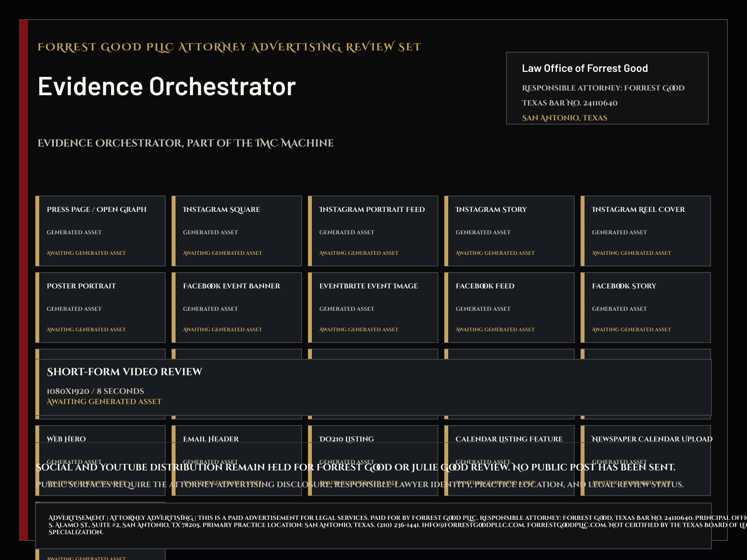Viewport: 747px width, 560px height.
Task: Open Newspaper Calendar Upload card
Action: click(x=646, y=461)
